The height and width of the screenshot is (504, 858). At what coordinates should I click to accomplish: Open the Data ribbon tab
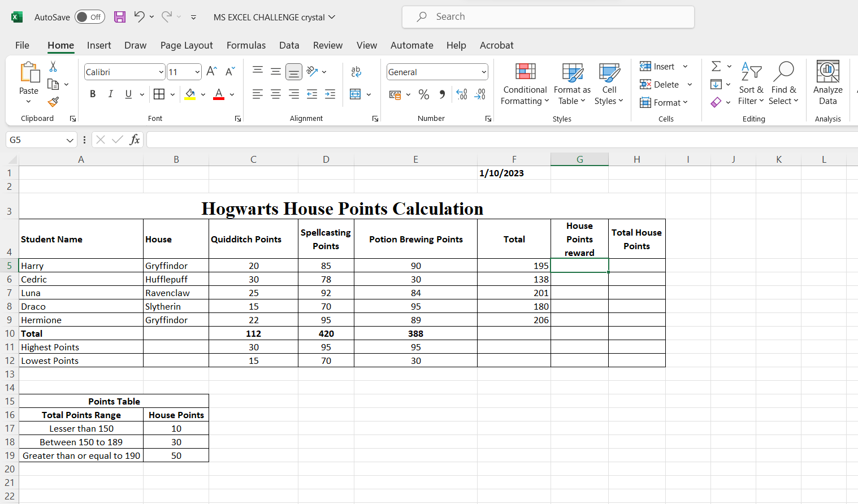tap(289, 45)
